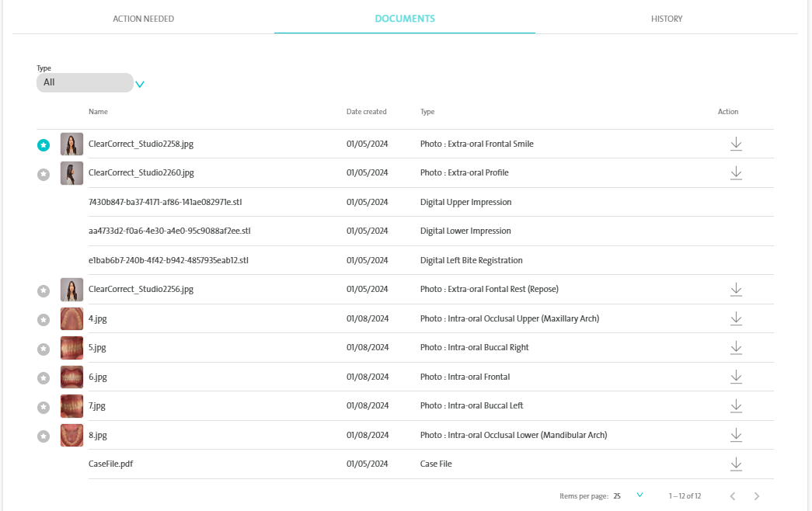812x511 pixels.
Task: Toggle star on 8.jpg
Action: pos(44,436)
